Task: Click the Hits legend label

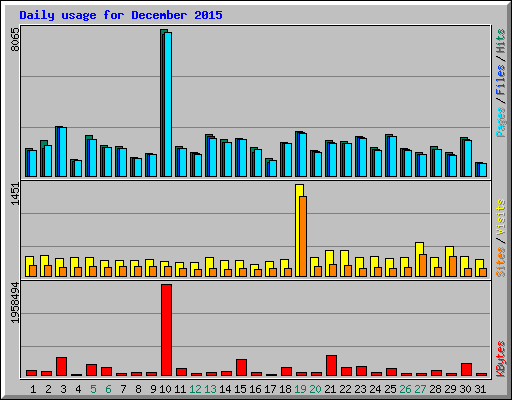Action: [x=500, y=41]
